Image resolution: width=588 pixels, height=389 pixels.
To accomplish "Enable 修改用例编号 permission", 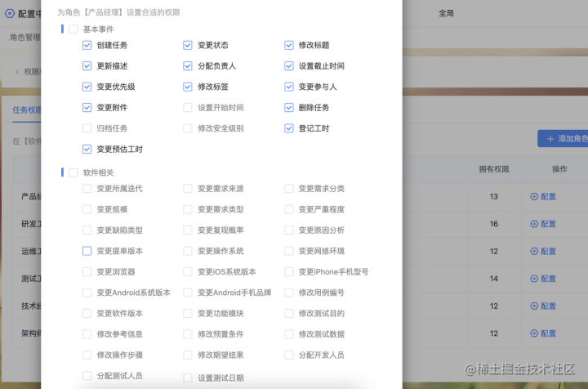I will [x=289, y=293].
